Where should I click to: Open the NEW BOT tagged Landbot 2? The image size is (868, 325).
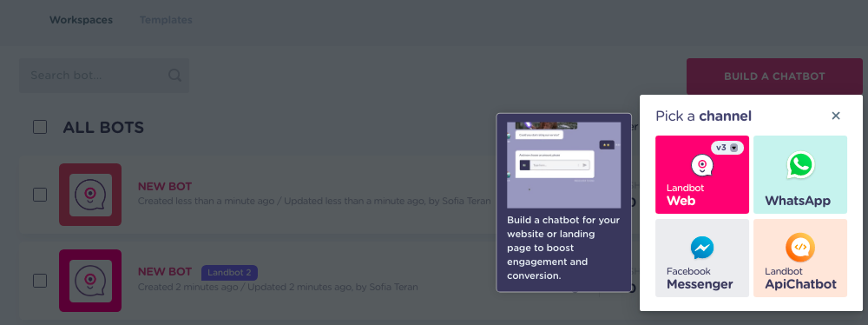point(165,272)
